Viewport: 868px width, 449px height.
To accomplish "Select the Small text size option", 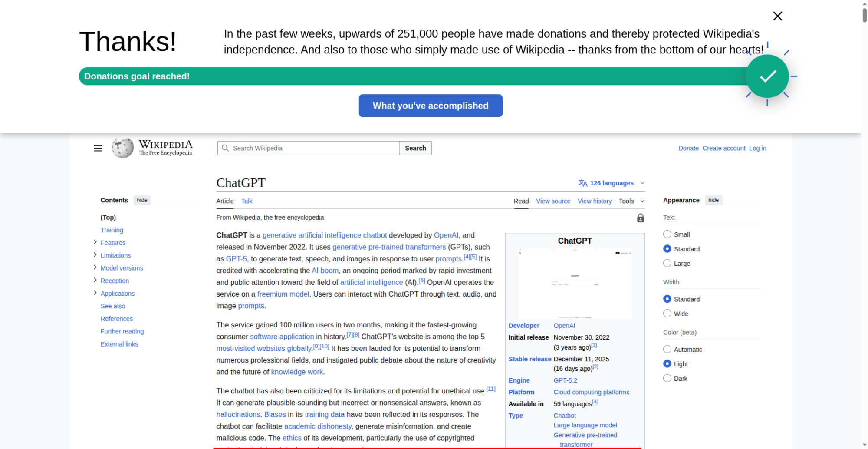I will [x=667, y=234].
